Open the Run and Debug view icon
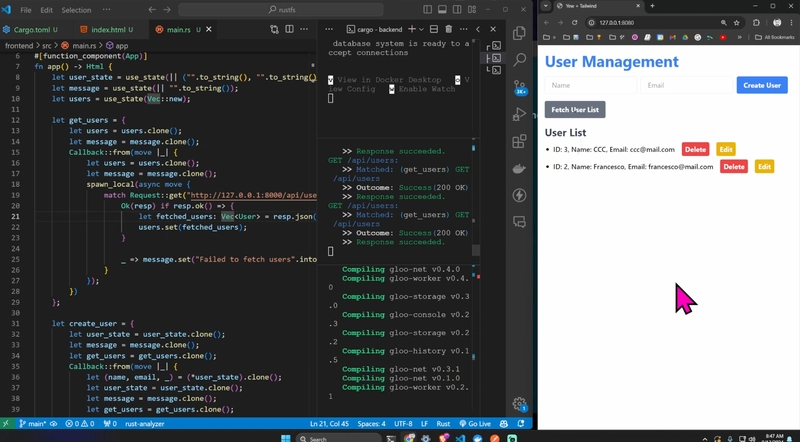The image size is (800, 442). click(519, 114)
